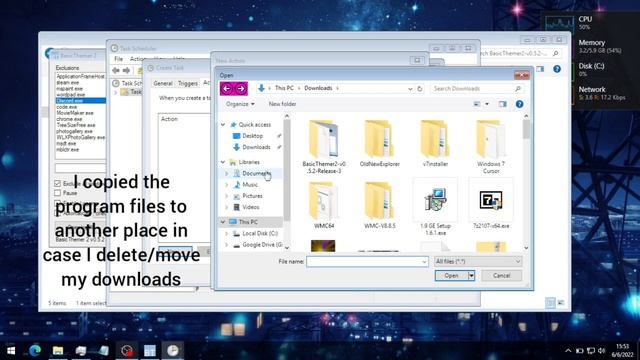Select Discord.exe in Basic Themer exclusions

80,100
